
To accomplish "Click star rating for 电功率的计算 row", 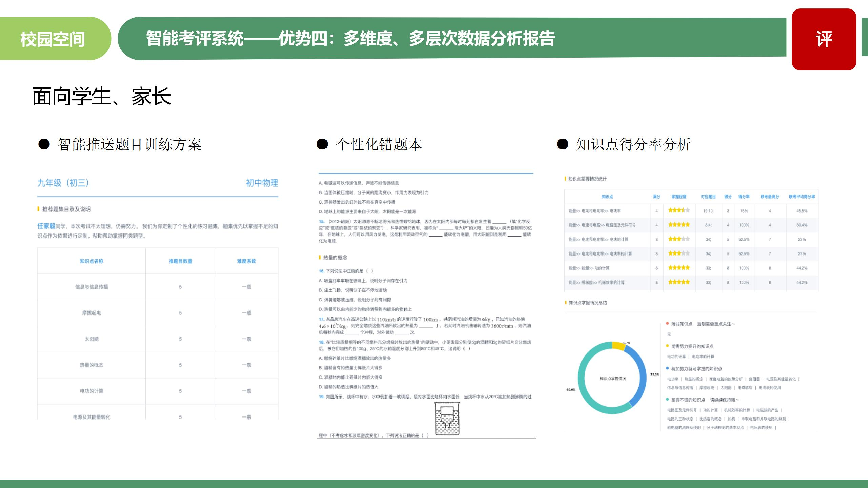I will 679,253.
